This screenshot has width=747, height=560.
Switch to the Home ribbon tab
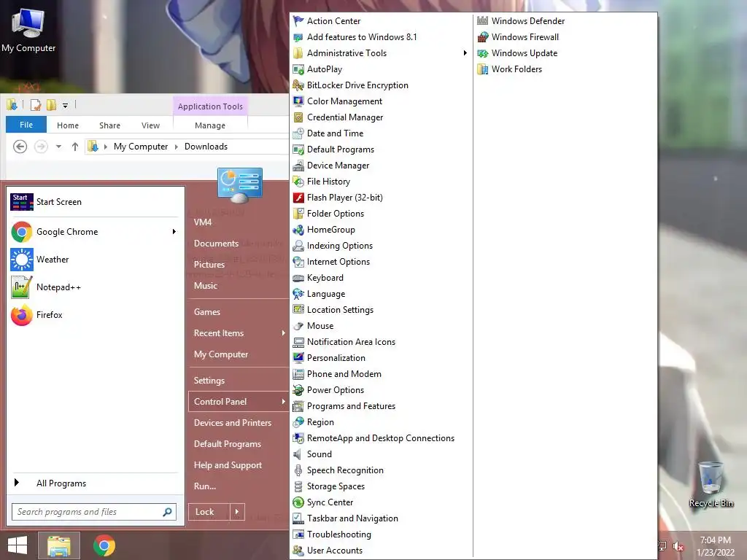click(x=68, y=125)
